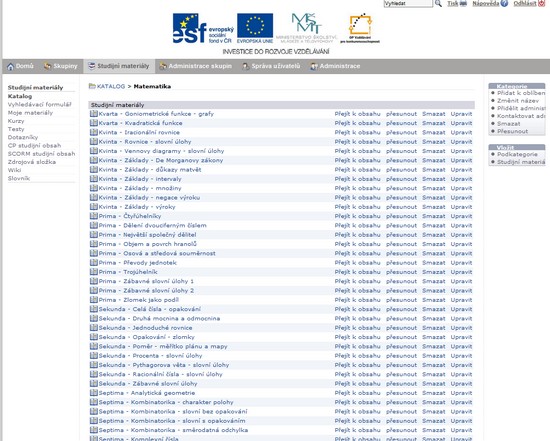Click Smazat in the Kategorie panel
Image resolution: width=550 pixels, height=441 pixels.
tap(509, 123)
